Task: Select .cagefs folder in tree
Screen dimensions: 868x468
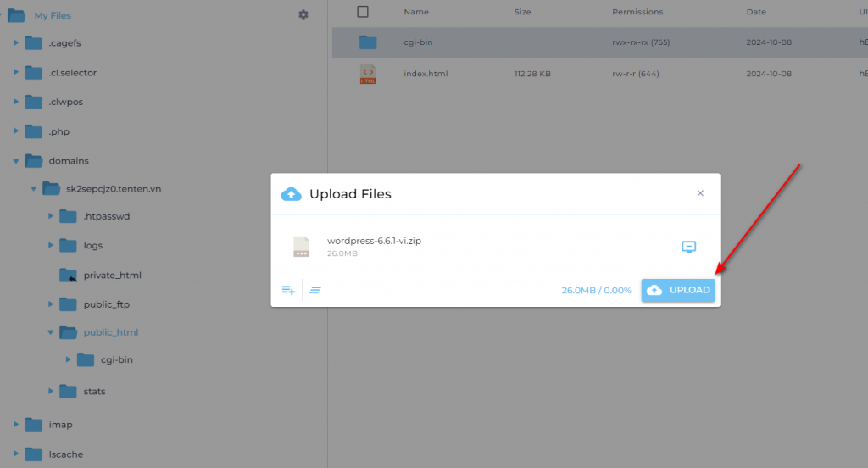Action: click(x=64, y=42)
